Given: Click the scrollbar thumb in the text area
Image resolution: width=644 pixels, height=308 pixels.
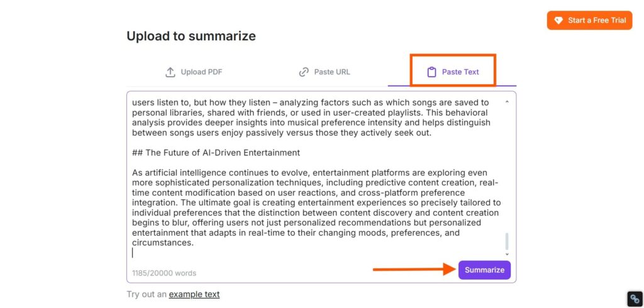Looking at the screenshot, I should click(507, 241).
